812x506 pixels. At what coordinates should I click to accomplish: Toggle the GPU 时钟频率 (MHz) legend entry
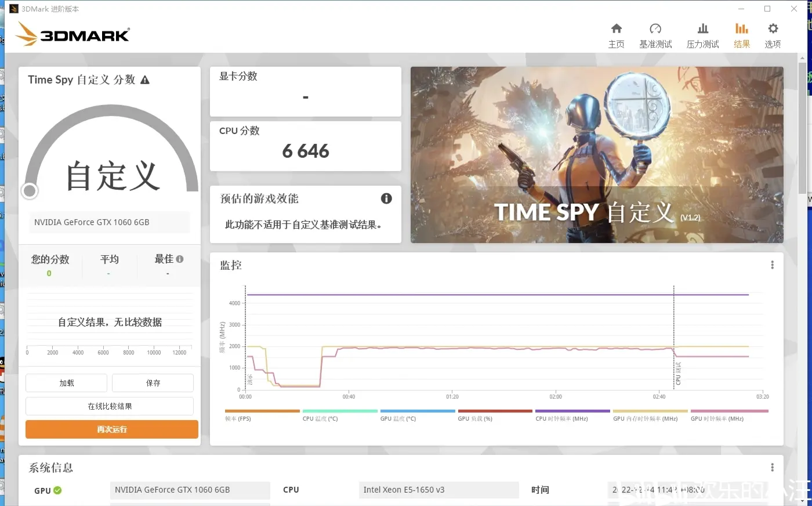pos(729,415)
